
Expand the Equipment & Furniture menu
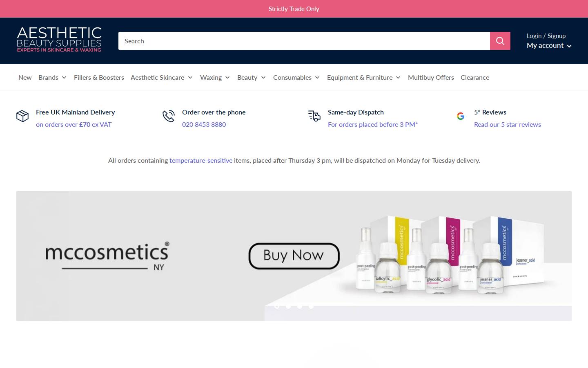pyautogui.click(x=364, y=77)
